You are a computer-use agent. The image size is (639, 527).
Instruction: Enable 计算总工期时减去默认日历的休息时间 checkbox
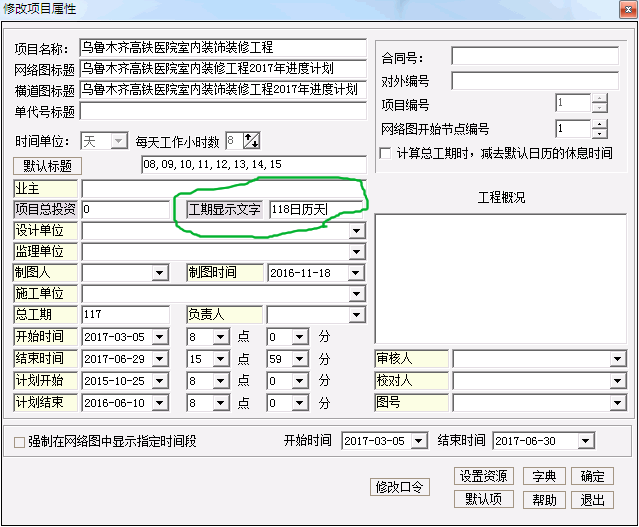385,153
